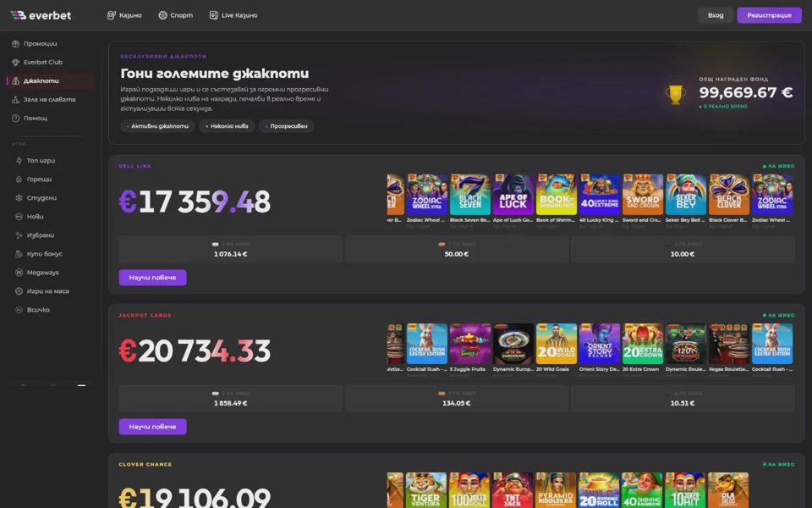Click the Джакпоти money bag icon
The height and width of the screenshot is (508, 812).
[x=15, y=81]
